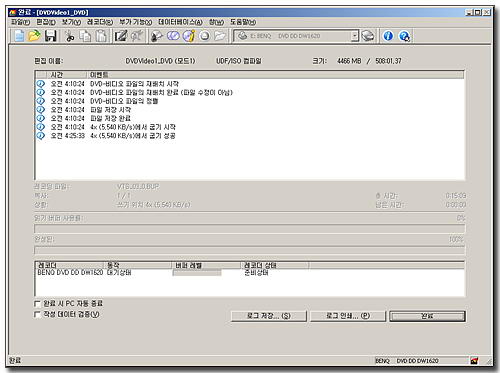The height and width of the screenshot is (373, 500).
Task: Click the 동작 column header
Action: 138,265
